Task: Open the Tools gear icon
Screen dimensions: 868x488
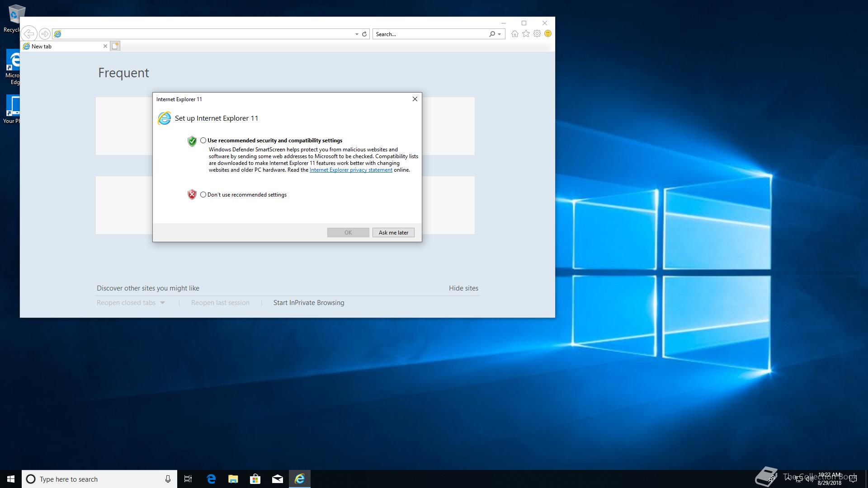Action: point(537,34)
